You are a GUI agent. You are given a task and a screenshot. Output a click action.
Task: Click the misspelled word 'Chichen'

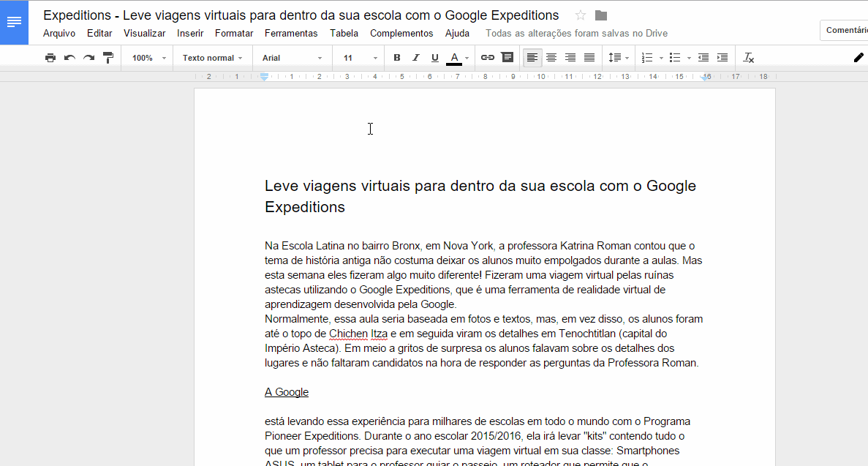pyautogui.click(x=348, y=334)
